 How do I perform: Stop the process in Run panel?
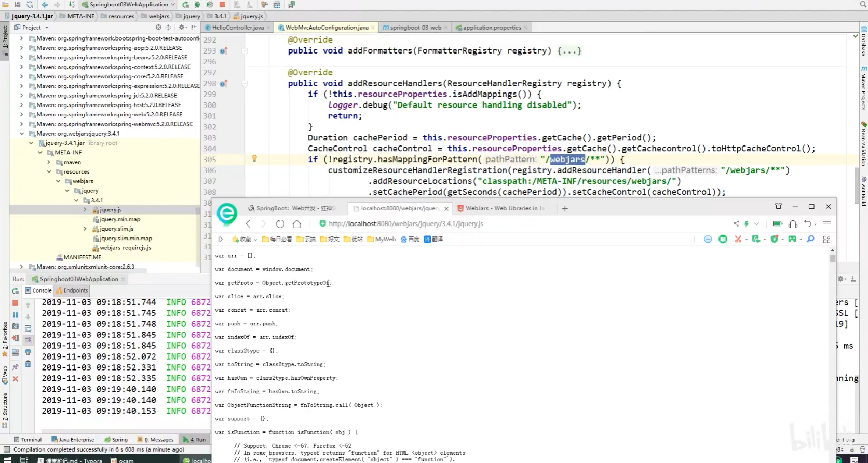15,302
